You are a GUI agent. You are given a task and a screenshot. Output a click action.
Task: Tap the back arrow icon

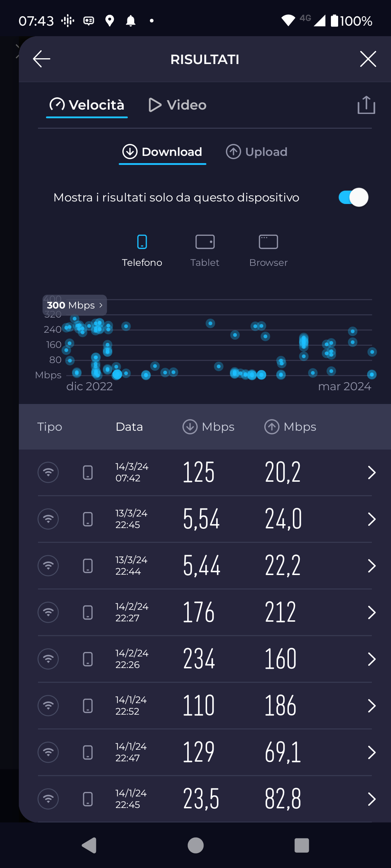click(42, 59)
